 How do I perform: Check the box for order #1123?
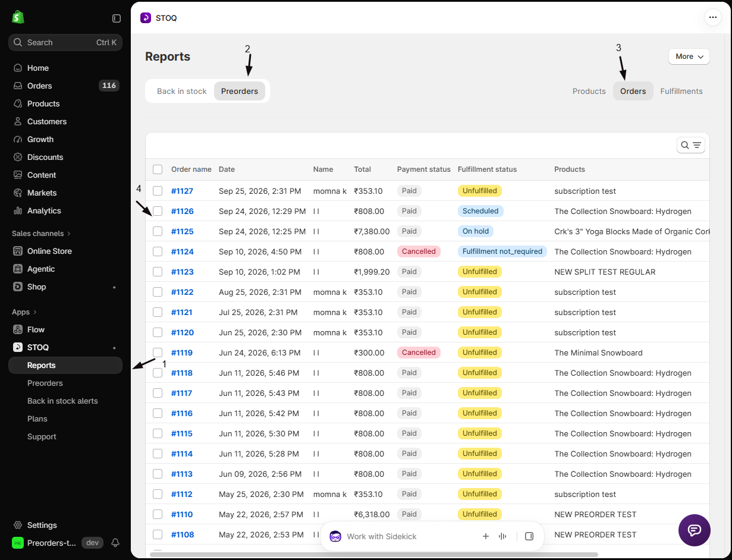tap(158, 272)
